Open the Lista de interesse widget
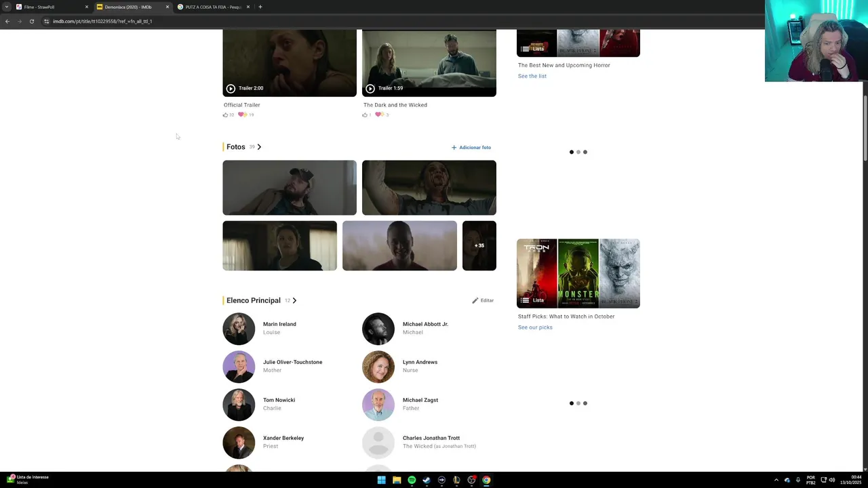 [27, 479]
